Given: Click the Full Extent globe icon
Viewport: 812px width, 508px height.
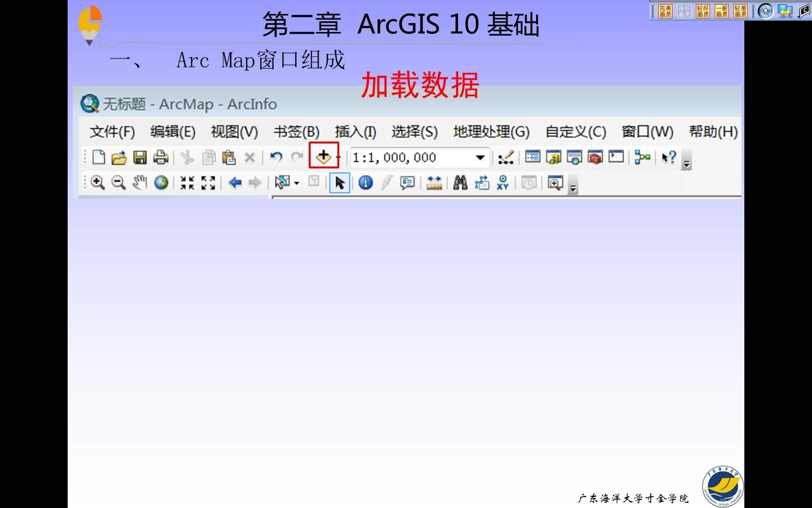Looking at the screenshot, I should coord(161,183).
